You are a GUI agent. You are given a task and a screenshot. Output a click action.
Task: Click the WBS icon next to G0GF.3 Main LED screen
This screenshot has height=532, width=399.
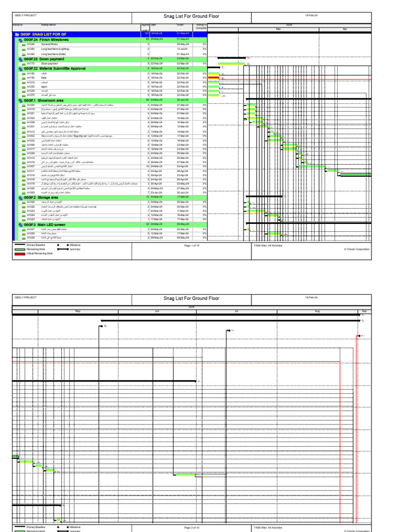click(x=21, y=225)
